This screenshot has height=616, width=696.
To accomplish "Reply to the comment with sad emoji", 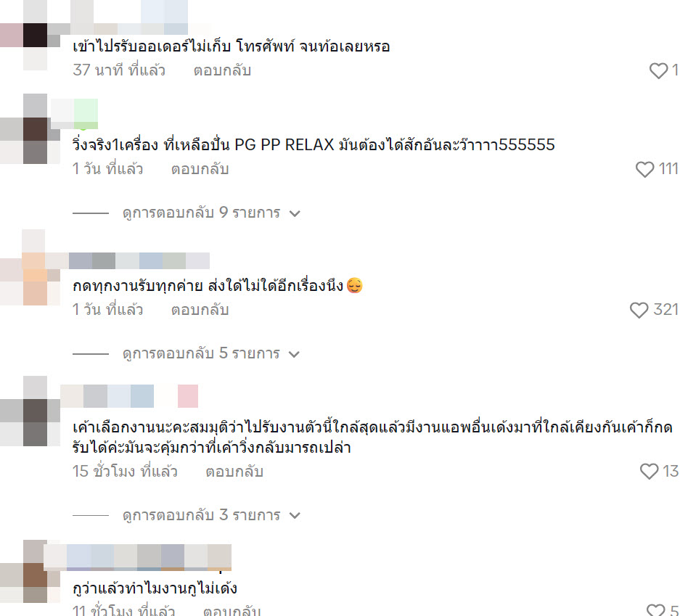I will click(200, 310).
